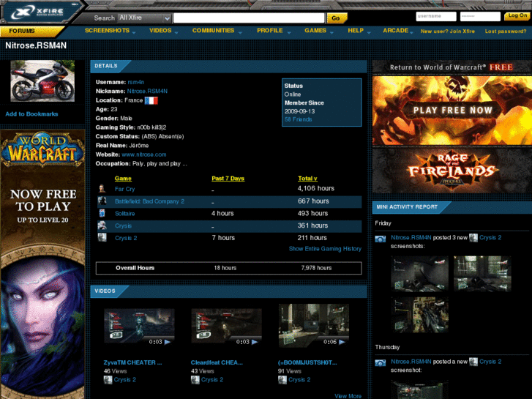This screenshot has height=399, width=532.
Task: Click the Crysis 2 icon in the games table
Action: pyautogui.click(x=102, y=237)
